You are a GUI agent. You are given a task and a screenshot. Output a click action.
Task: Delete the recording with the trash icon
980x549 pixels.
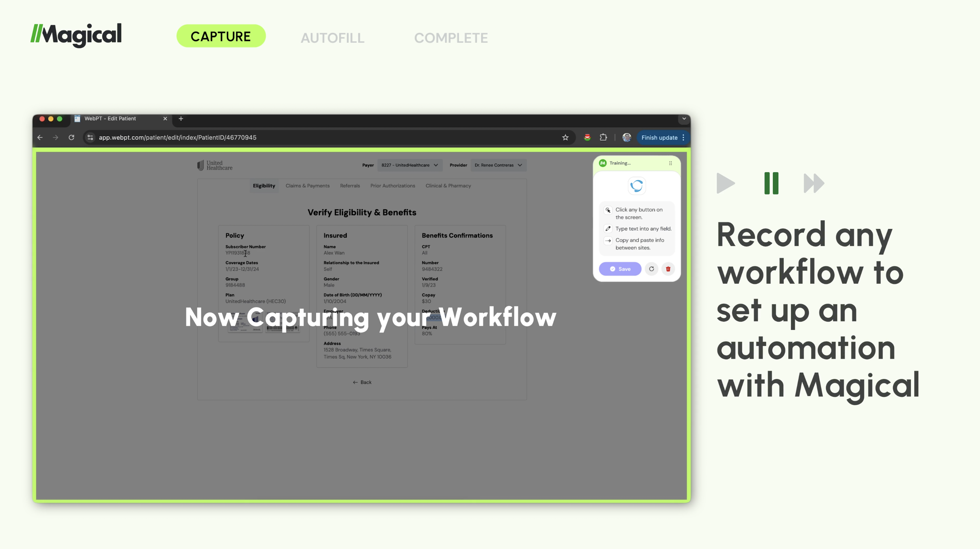point(668,269)
